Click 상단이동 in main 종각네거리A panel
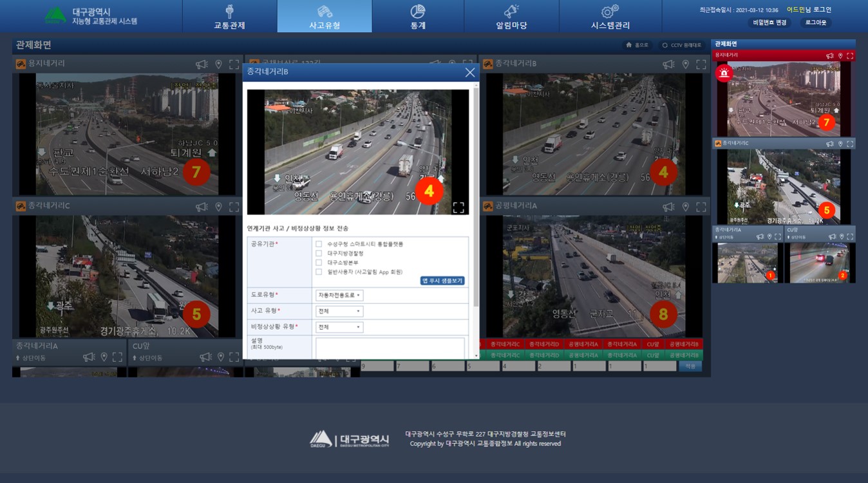Screen dimensions: 868x483 32,358
